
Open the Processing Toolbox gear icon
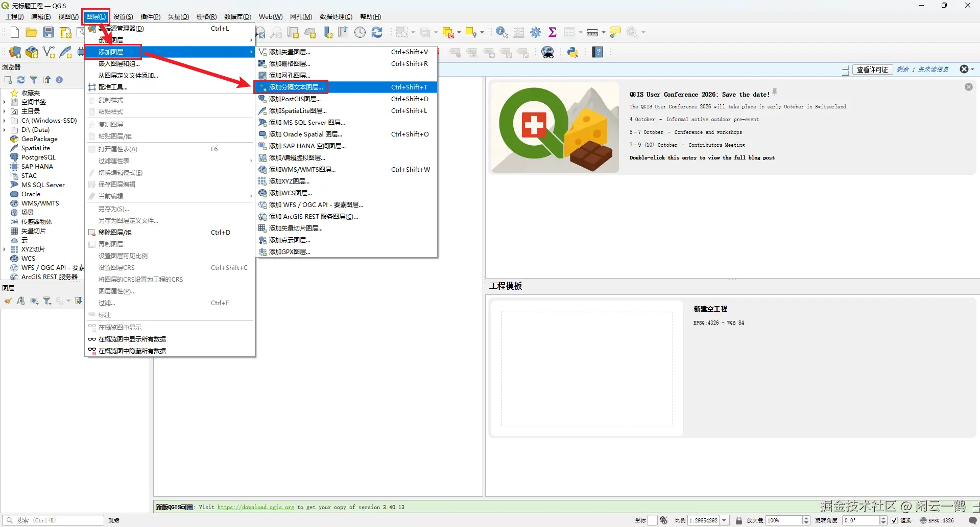point(536,32)
